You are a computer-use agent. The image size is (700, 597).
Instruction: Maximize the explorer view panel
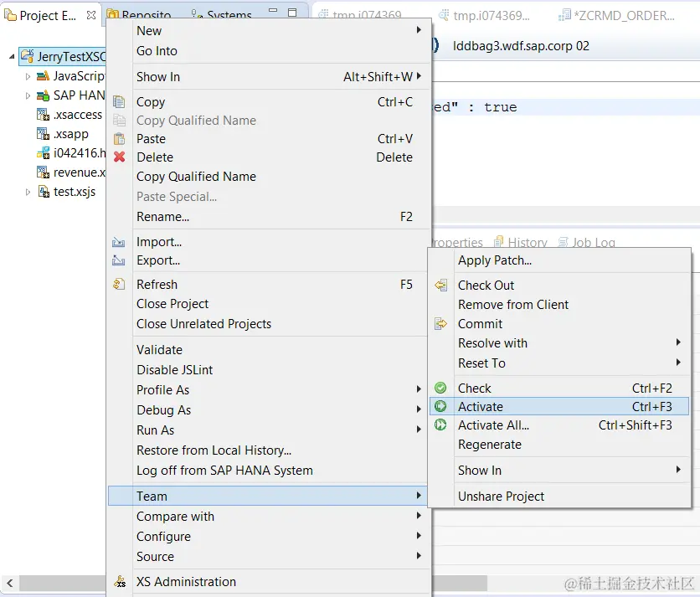click(292, 12)
